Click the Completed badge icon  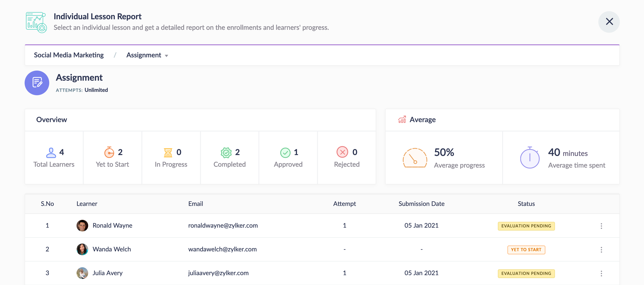226,152
